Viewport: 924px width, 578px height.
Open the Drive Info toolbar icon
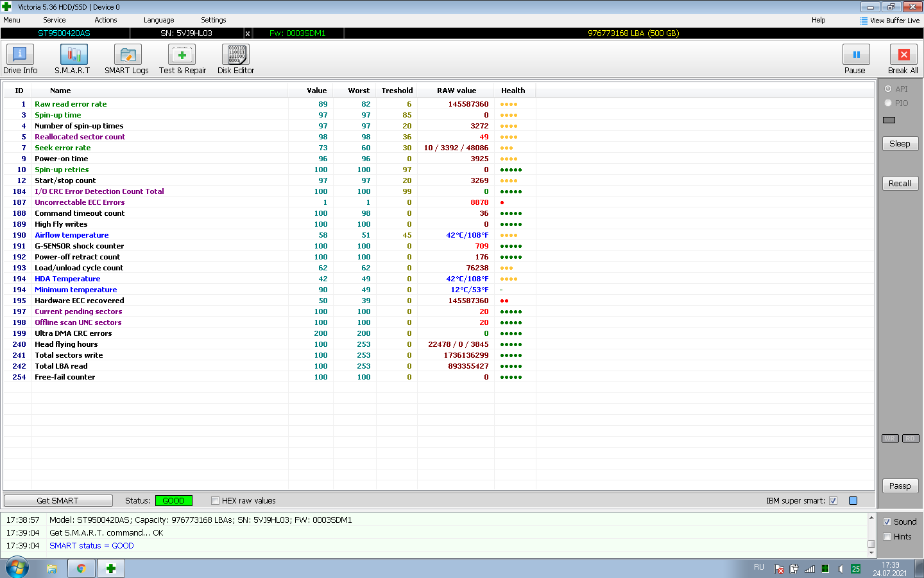tap(20, 55)
